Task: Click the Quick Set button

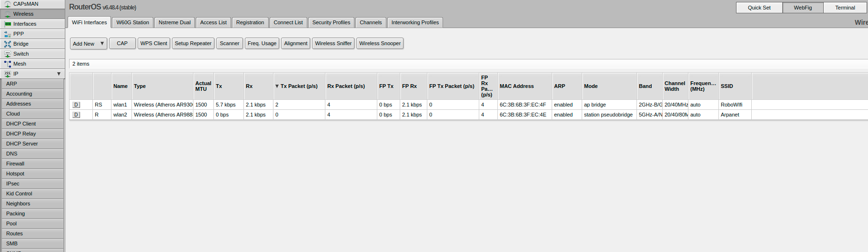Action: (x=759, y=8)
